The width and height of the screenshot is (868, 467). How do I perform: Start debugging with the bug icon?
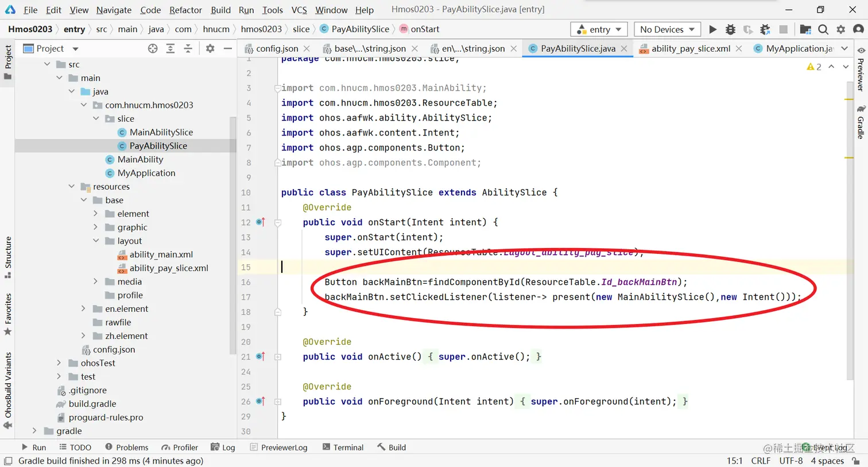click(x=730, y=29)
